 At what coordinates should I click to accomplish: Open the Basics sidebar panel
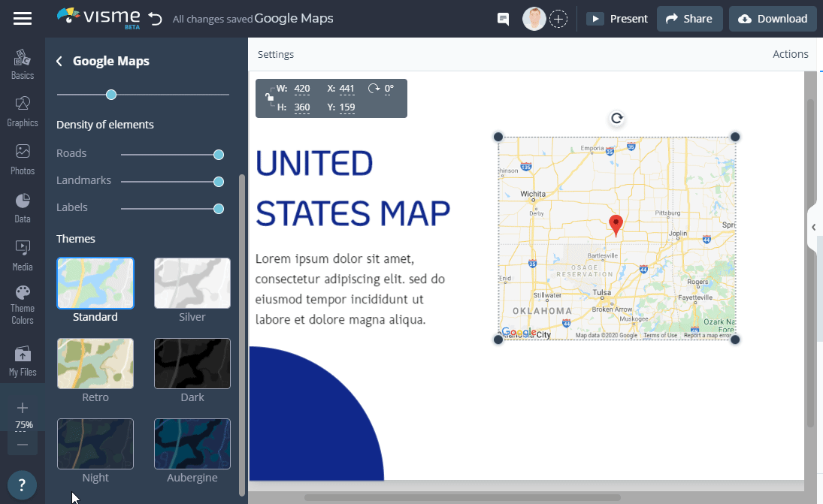pos(23,65)
